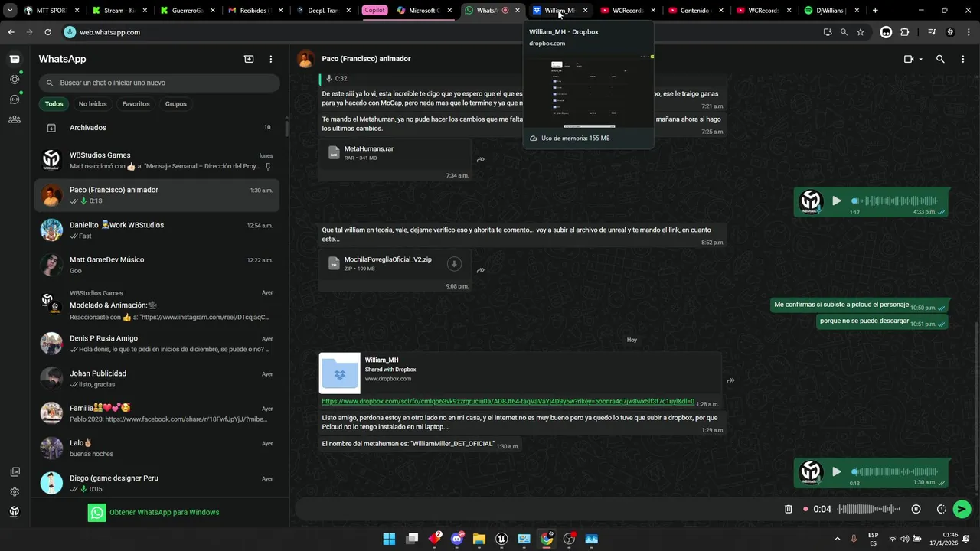980x551 pixels.
Task: Open the Windows Start menu
Action: [389, 539]
